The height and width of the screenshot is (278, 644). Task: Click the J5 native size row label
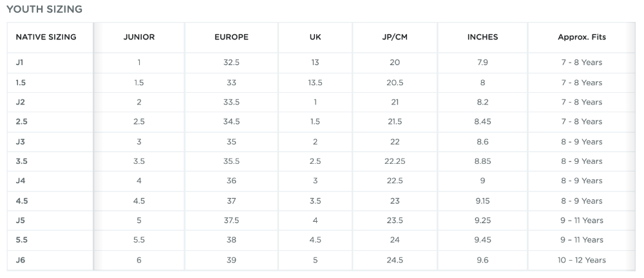point(20,221)
